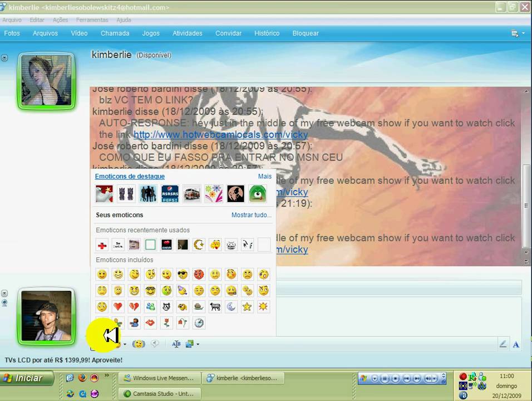Click Bloquear to block kimberlie
The image size is (532, 401).
click(306, 33)
